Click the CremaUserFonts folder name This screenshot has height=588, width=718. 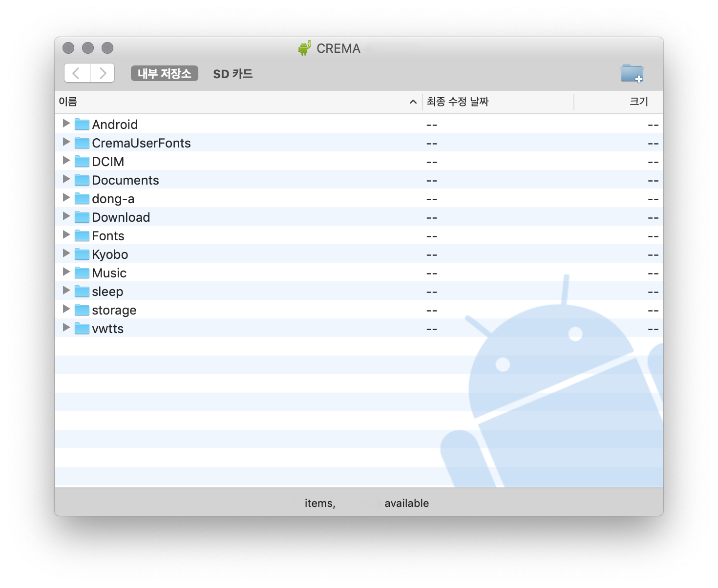click(x=142, y=143)
